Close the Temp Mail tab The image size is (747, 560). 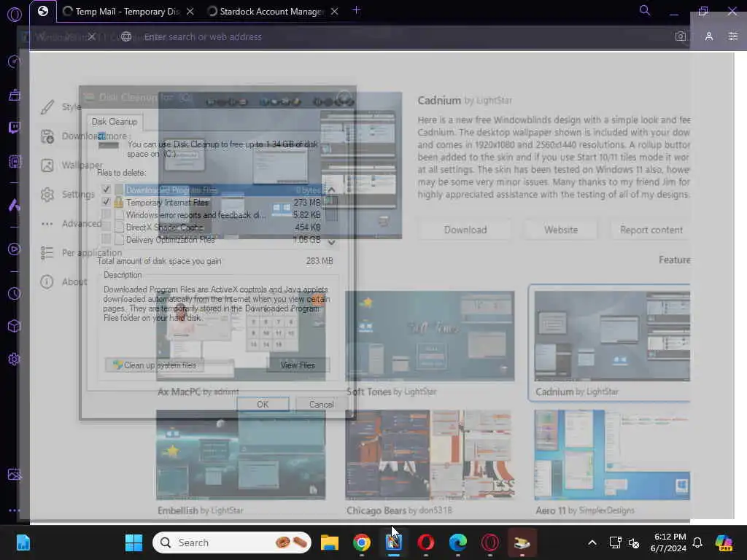pos(190,12)
